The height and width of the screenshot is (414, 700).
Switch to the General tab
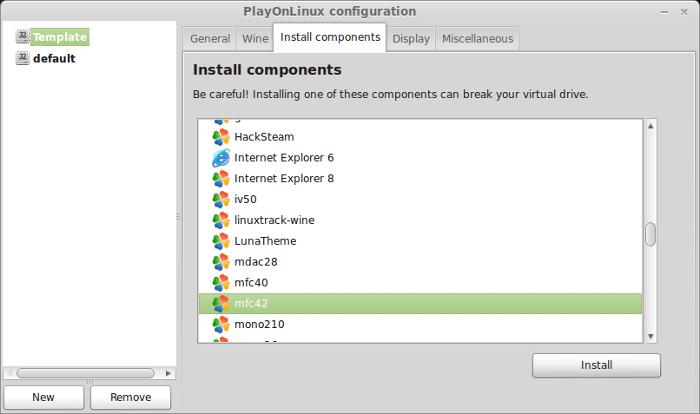coord(210,39)
